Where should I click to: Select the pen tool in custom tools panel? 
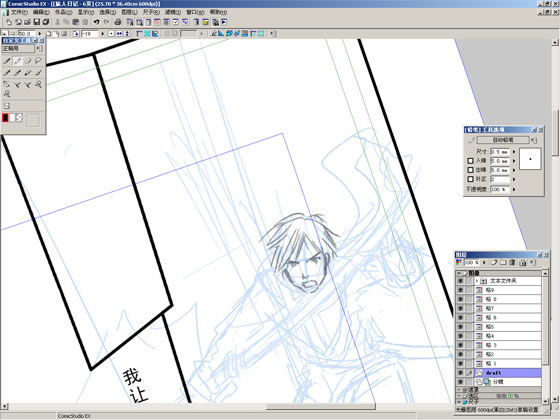[x=7, y=61]
